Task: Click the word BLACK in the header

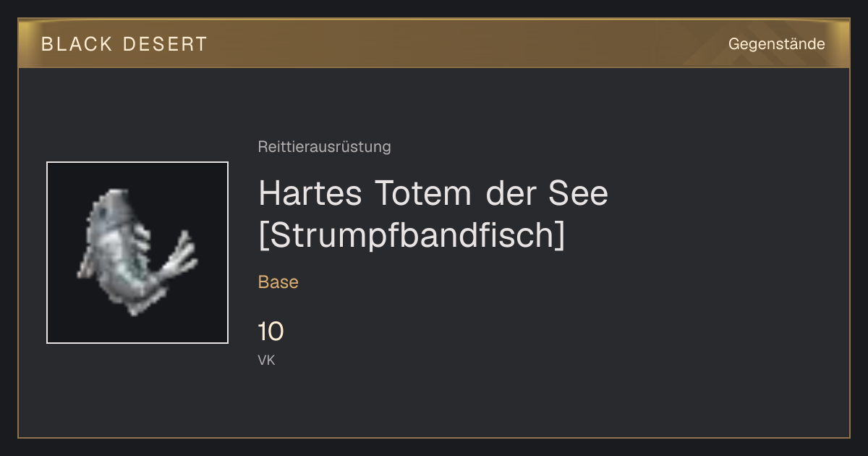Action: click(77, 44)
